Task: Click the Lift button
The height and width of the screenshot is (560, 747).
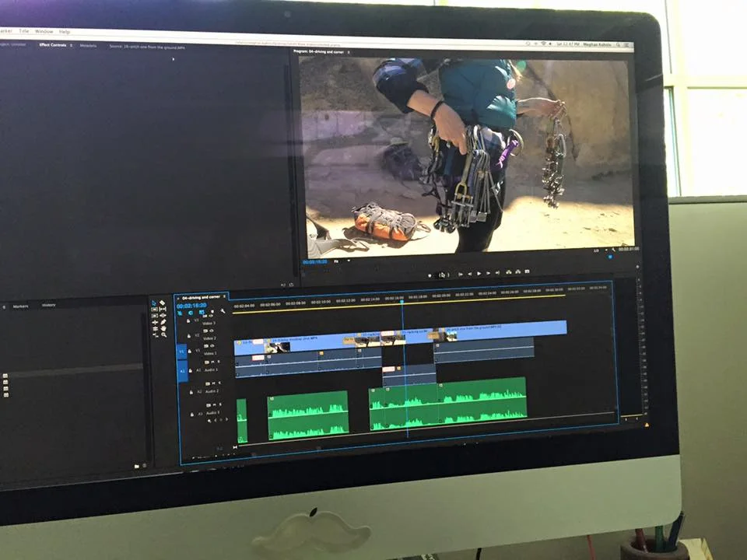Action: tap(508, 272)
